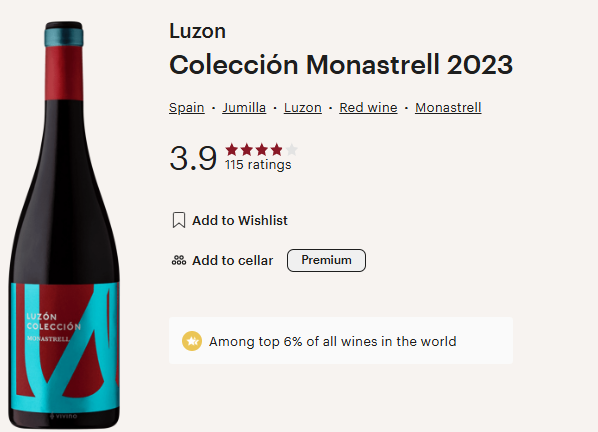Open the Monastrell grape link
Screen dimensions: 598x432
pyautogui.click(x=448, y=108)
